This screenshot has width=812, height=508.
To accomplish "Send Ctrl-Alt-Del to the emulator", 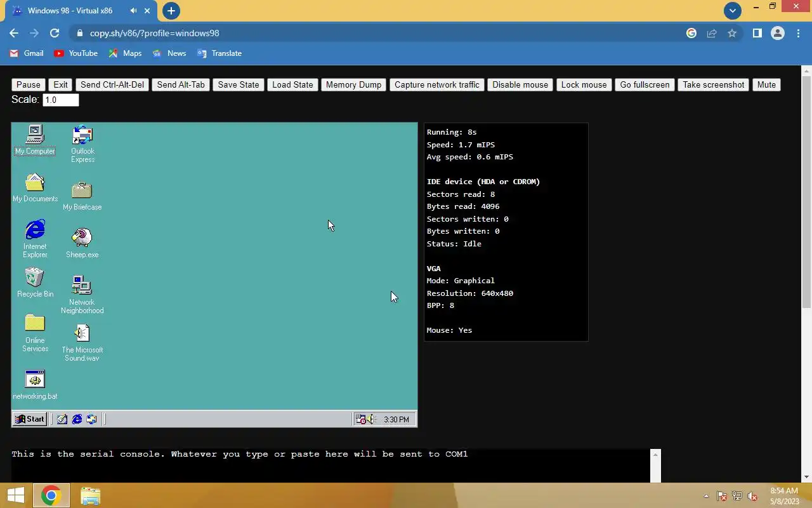I will tap(112, 84).
